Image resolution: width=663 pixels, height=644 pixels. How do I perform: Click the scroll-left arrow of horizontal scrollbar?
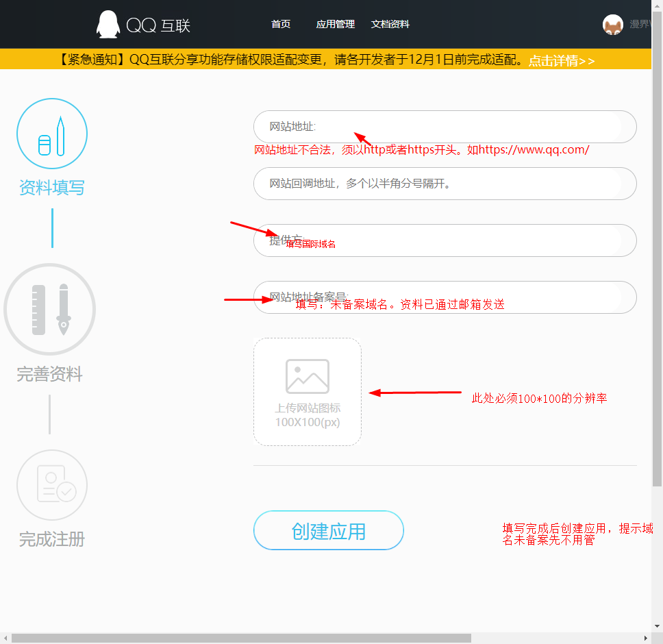(x=5, y=638)
